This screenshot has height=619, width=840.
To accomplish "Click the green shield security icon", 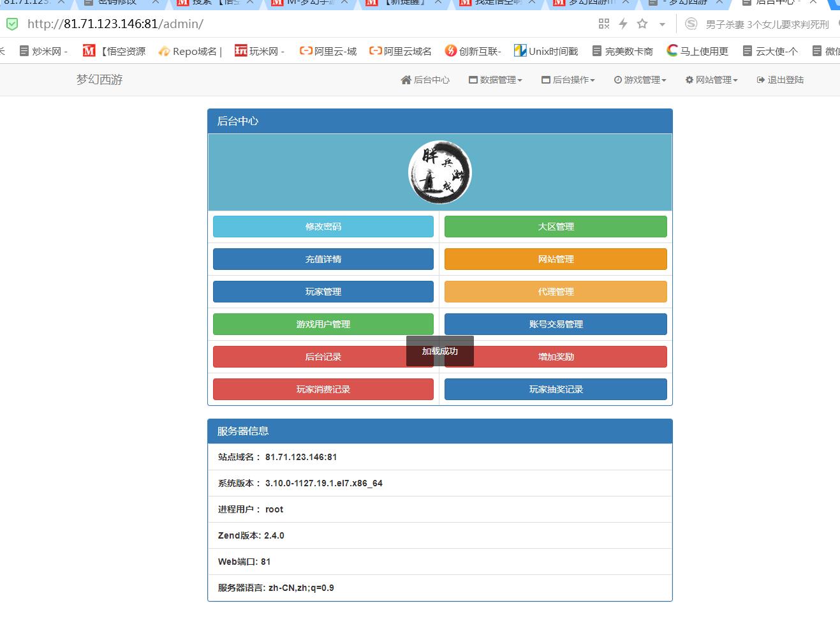I will [x=12, y=24].
